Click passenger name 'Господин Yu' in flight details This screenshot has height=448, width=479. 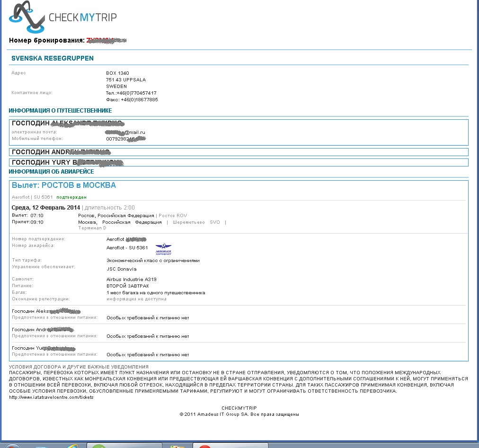[x=44, y=348]
